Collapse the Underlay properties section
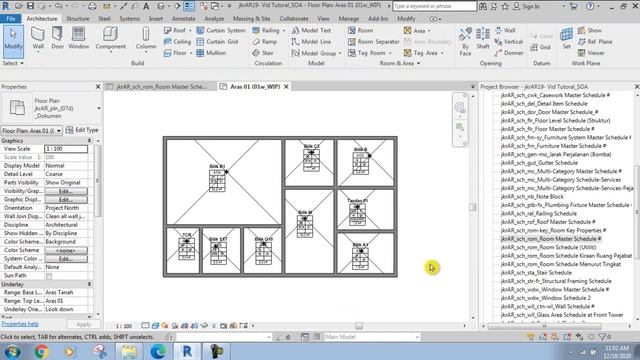Viewport: 640px width, 360px height. point(89,284)
